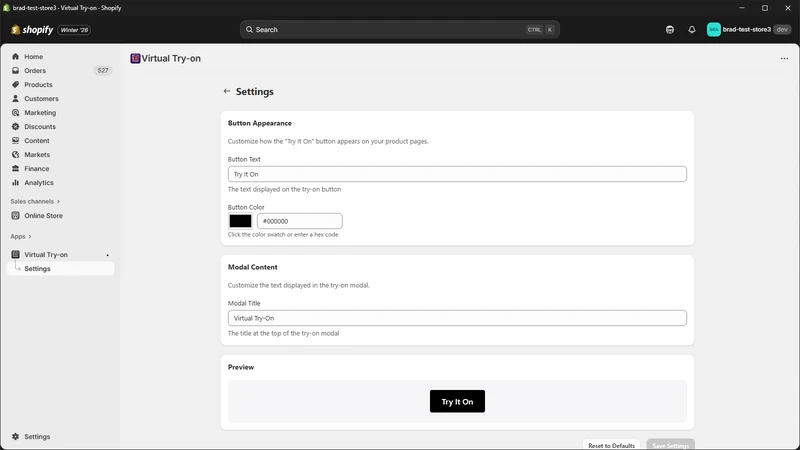The height and width of the screenshot is (450, 800).
Task: Open the storefront icon in top bar
Action: [x=670, y=30]
